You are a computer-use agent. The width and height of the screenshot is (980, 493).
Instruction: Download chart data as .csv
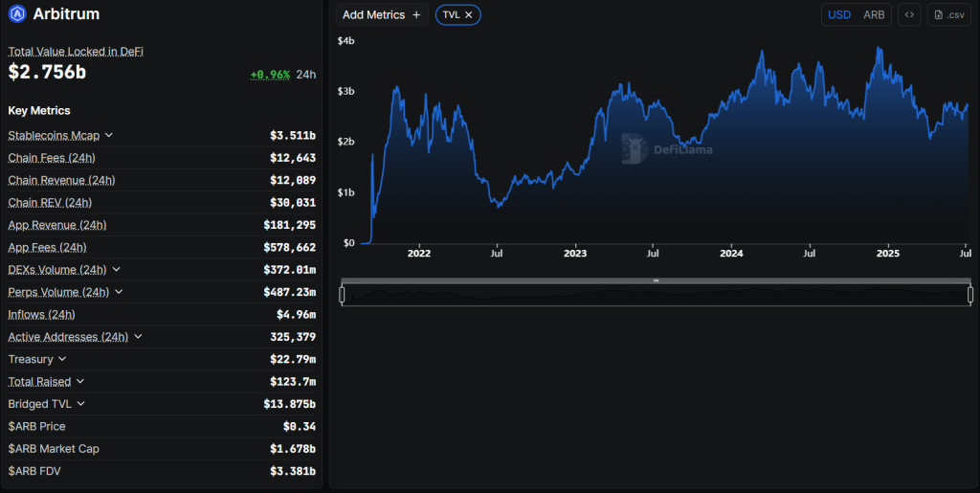point(948,15)
